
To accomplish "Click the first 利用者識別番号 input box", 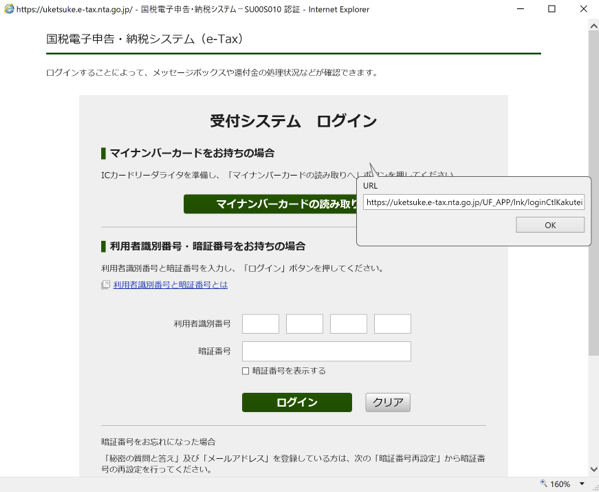I will point(261,324).
